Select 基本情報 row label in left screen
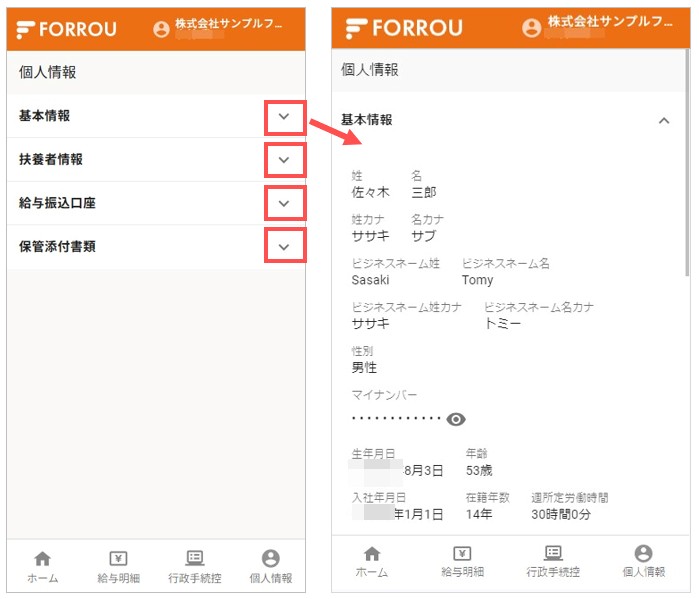Viewport: 699px width, 599px height. (x=45, y=116)
